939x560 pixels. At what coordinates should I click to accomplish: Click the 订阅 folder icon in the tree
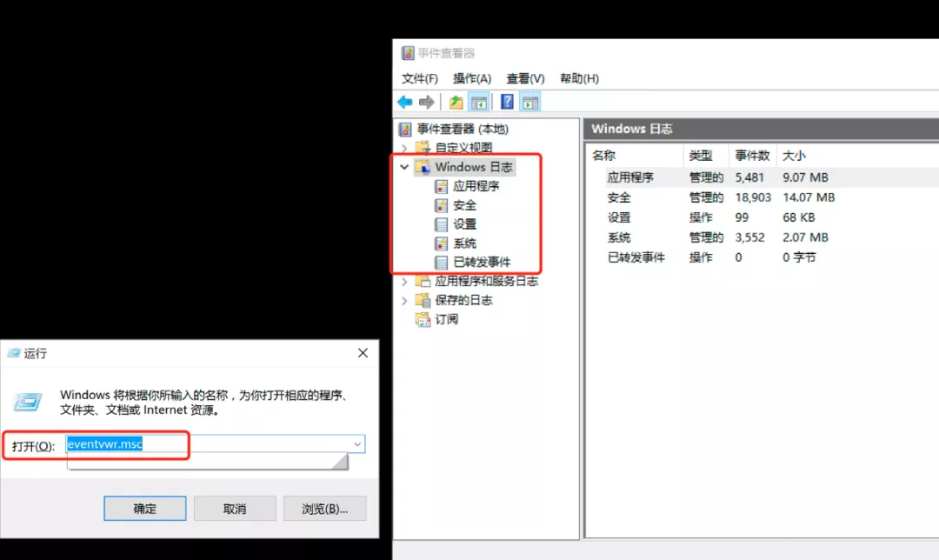pos(423,319)
